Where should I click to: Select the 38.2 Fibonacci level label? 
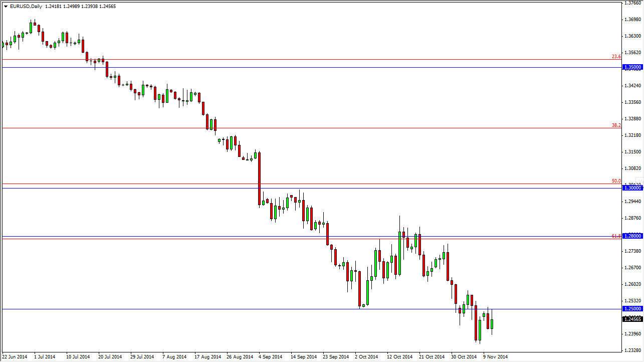(x=616, y=126)
